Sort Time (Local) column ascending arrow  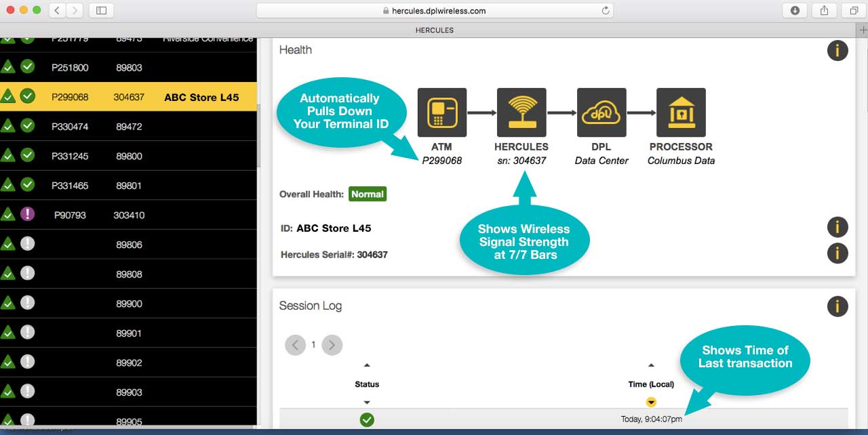click(651, 366)
